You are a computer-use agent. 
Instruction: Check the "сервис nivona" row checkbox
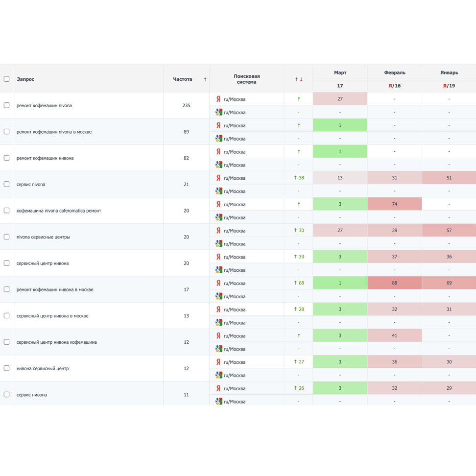pyautogui.click(x=6, y=184)
